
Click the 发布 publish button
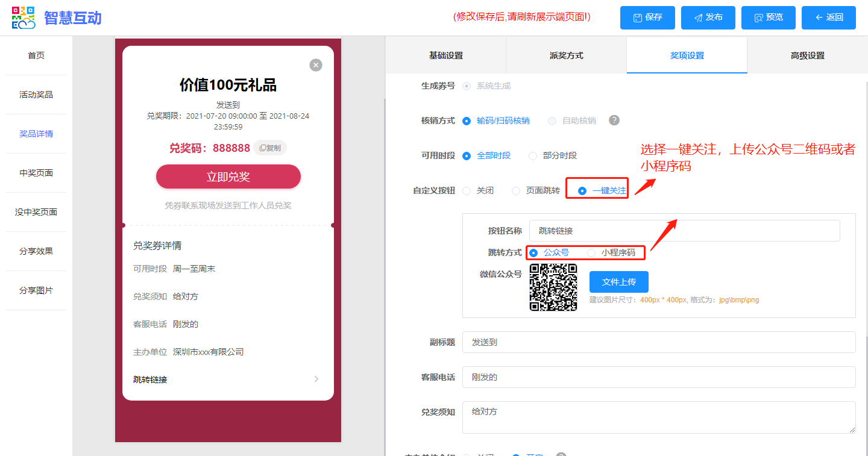tap(708, 17)
